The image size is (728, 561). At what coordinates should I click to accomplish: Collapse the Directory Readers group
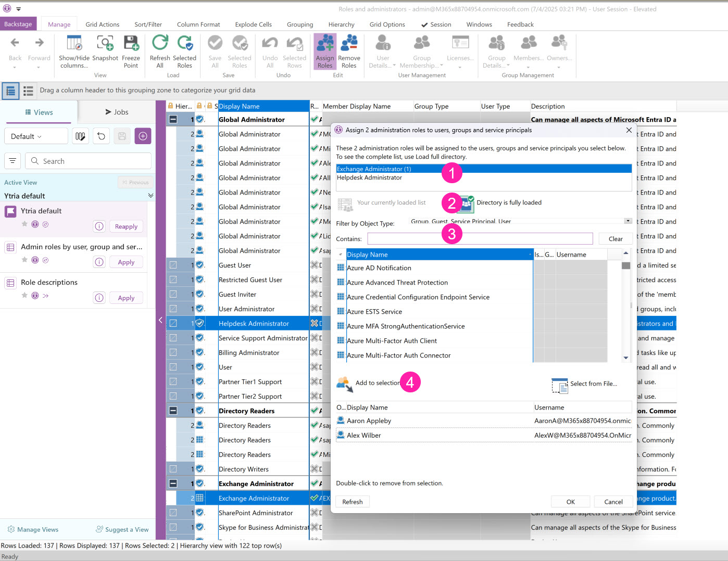coord(173,411)
